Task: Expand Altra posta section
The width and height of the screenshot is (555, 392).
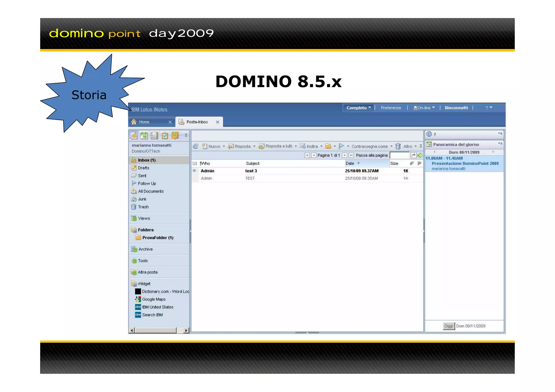Action: click(147, 272)
